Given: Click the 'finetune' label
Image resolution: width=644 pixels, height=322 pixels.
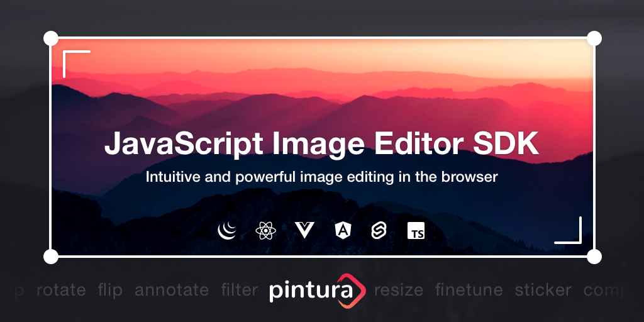Looking at the screenshot, I should click(469, 290).
